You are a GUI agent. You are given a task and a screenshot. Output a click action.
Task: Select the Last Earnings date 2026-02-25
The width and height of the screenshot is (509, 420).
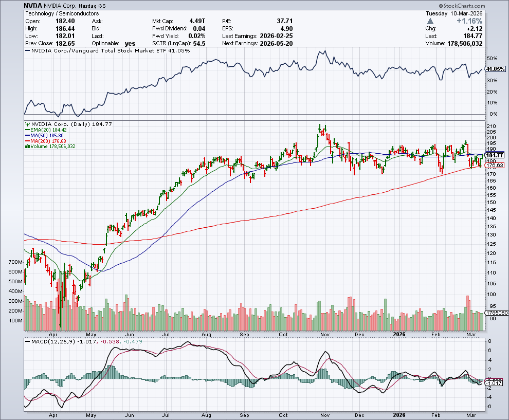click(276, 36)
